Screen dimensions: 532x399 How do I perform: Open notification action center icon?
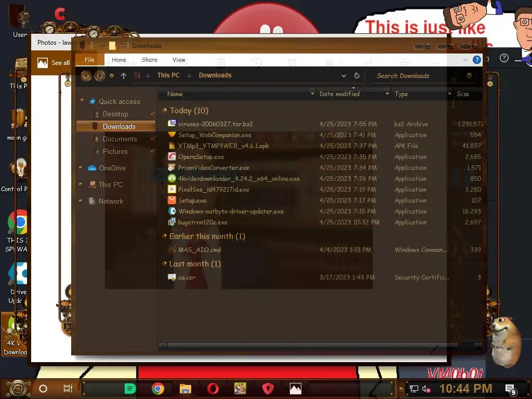tap(511, 389)
